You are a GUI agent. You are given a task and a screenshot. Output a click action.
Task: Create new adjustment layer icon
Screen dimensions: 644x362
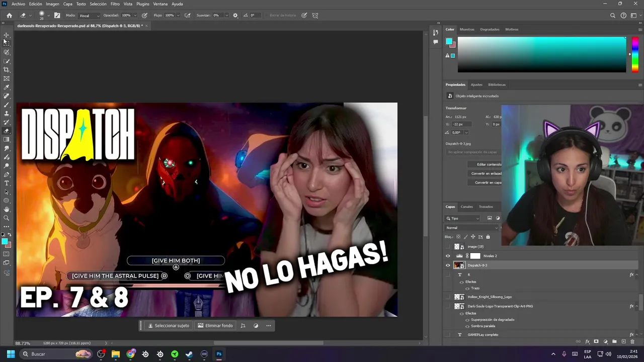pos(605,341)
